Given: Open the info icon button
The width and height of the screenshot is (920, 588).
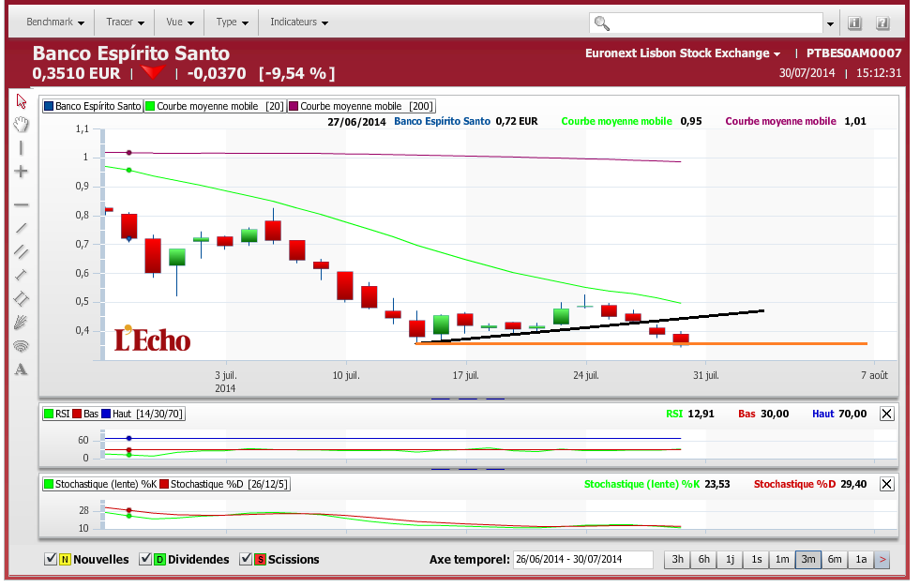Looking at the screenshot, I should tap(854, 23).
